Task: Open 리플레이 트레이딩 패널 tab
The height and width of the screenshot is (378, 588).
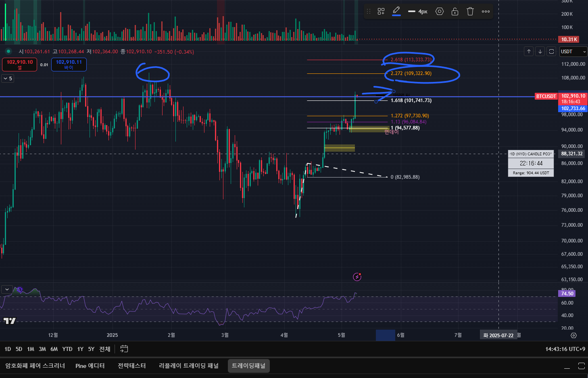Action: click(189, 365)
